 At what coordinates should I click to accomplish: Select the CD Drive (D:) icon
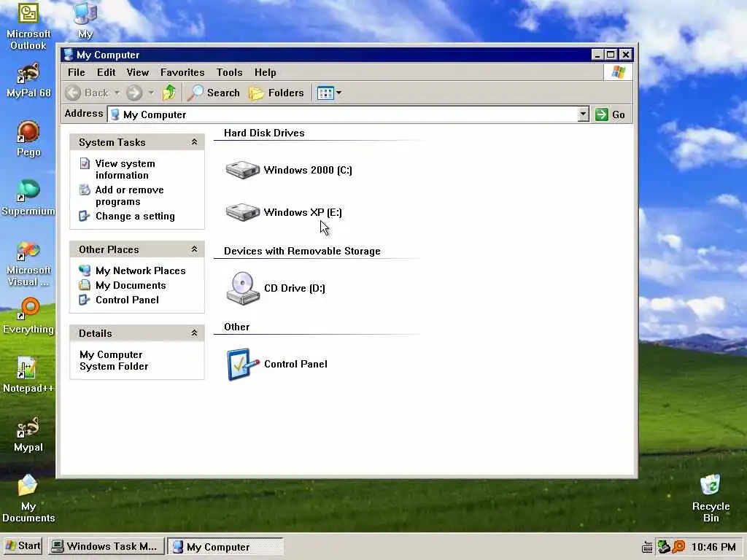point(242,288)
